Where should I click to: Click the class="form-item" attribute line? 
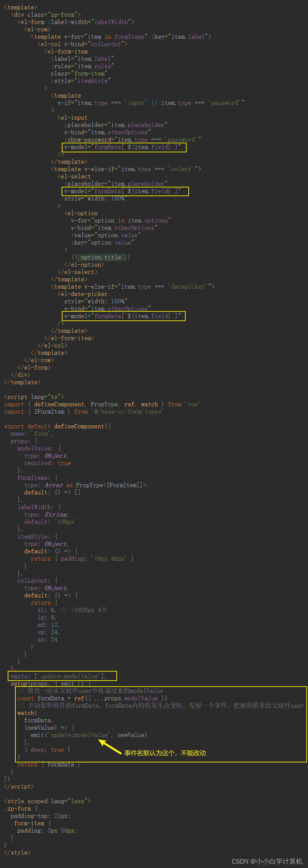pos(79,74)
